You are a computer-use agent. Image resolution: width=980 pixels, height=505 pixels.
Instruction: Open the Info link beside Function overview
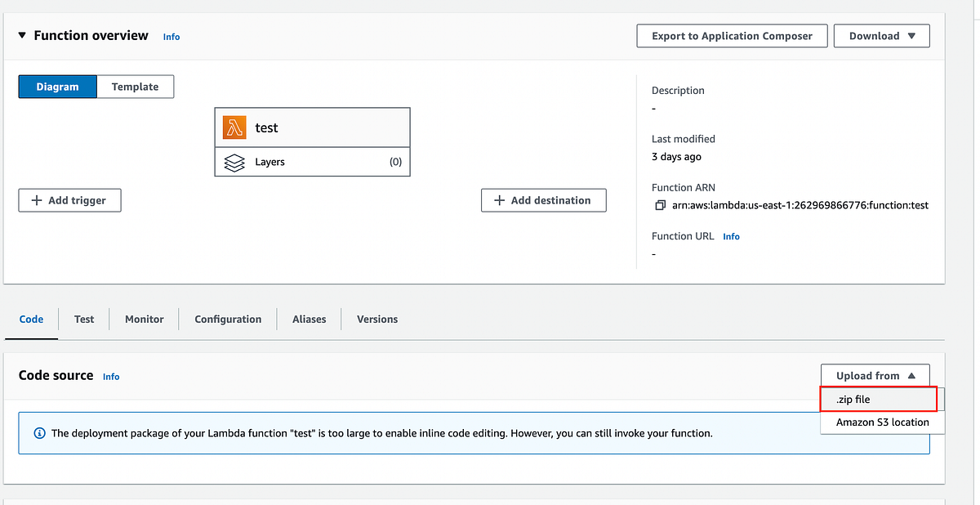click(171, 36)
